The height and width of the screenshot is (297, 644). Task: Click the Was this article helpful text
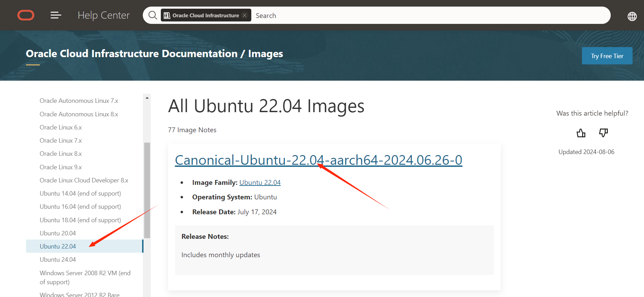tap(592, 113)
